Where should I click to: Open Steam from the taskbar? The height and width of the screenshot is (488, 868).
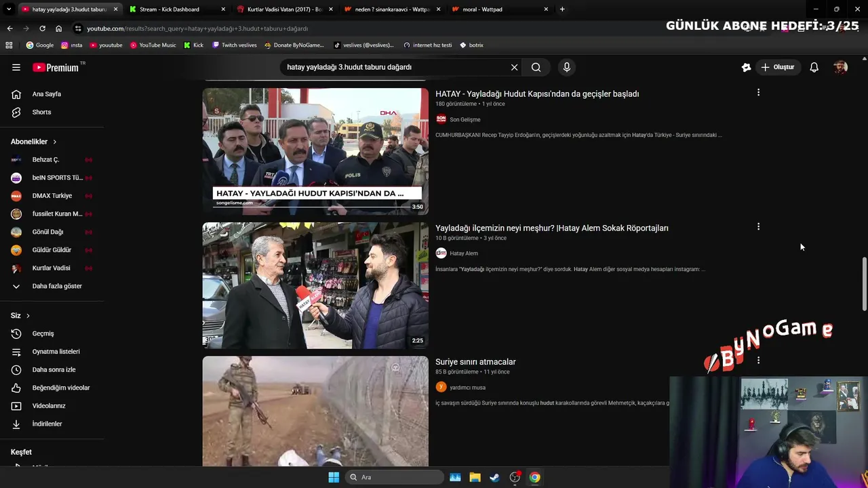tap(494, 477)
